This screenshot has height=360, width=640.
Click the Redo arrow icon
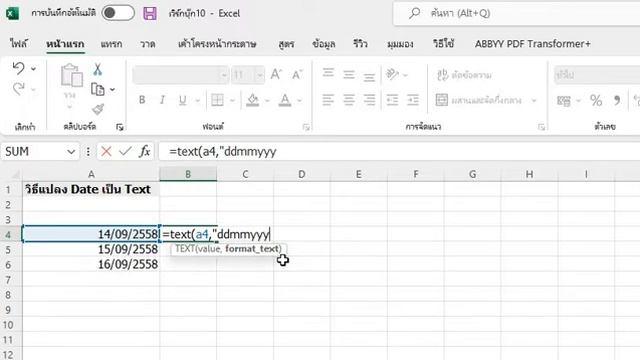click(x=18, y=89)
